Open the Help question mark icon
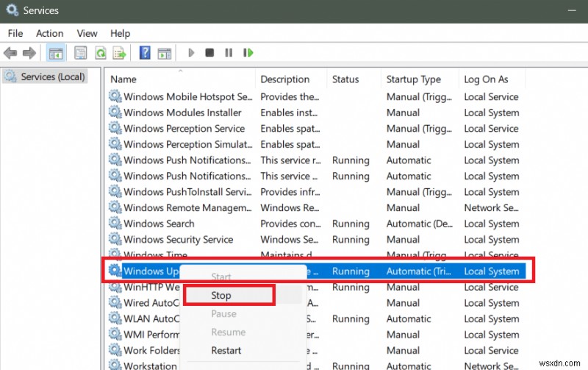The width and height of the screenshot is (588, 370). 145,53
